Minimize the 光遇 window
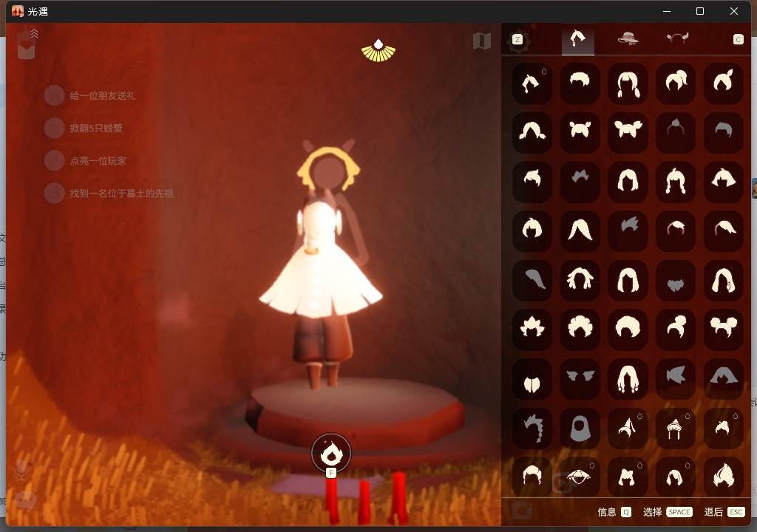757x532 pixels. point(668,11)
